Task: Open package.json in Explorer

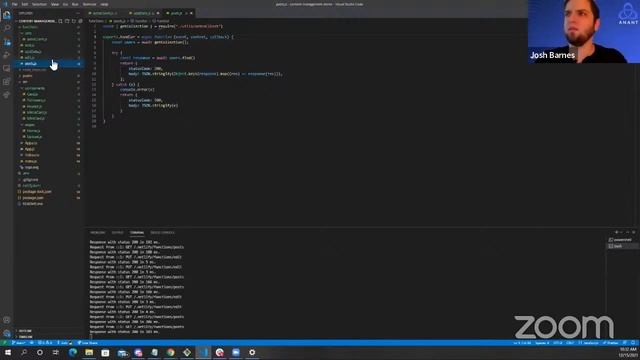Action: click(49, 198)
